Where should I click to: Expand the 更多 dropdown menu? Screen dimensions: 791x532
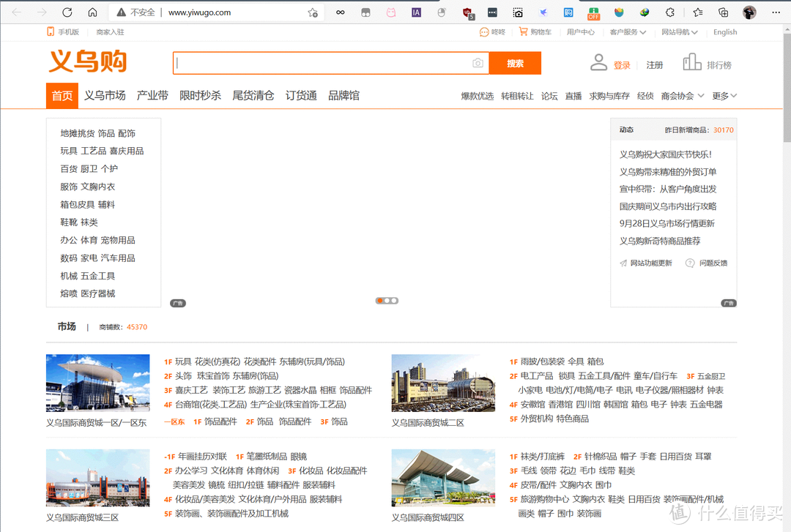click(724, 96)
